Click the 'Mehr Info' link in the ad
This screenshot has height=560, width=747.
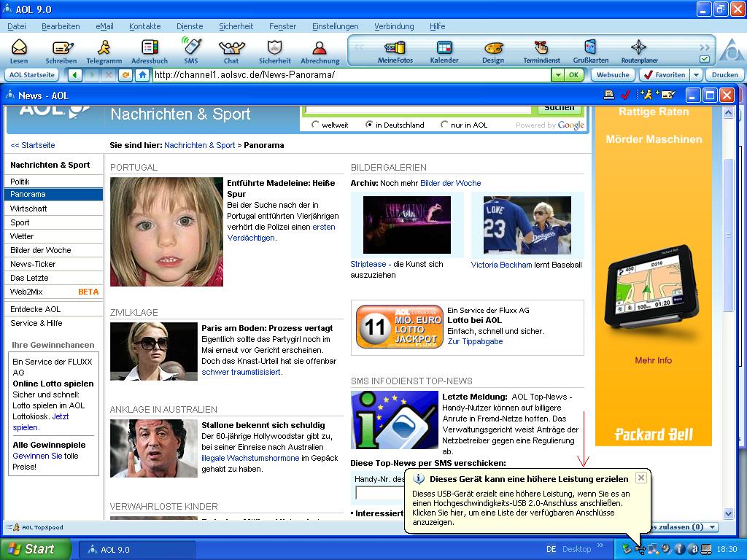(653, 360)
